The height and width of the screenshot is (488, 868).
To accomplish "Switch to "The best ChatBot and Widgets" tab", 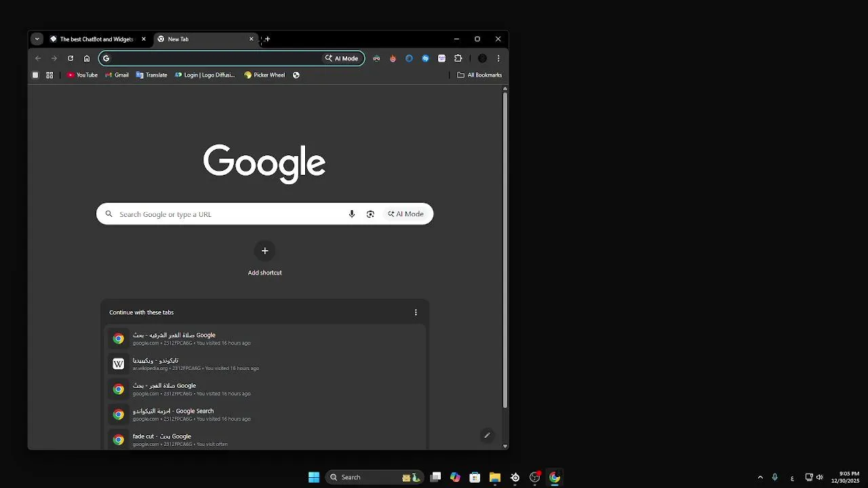I will pyautogui.click(x=98, y=39).
